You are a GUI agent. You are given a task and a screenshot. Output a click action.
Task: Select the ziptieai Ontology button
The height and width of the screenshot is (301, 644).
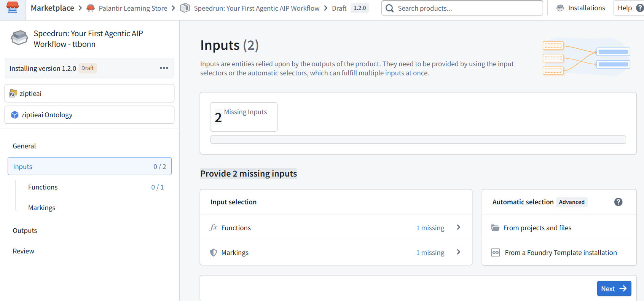[89, 115]
